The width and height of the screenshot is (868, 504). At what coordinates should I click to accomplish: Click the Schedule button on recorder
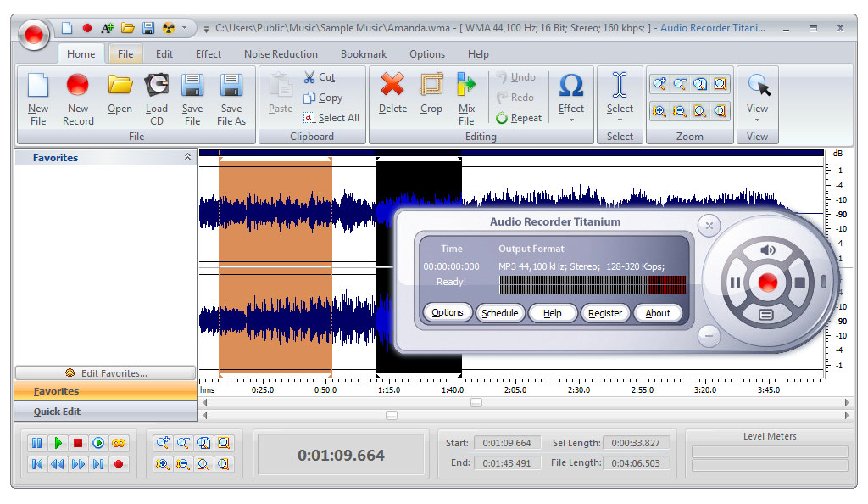[500, 313]
